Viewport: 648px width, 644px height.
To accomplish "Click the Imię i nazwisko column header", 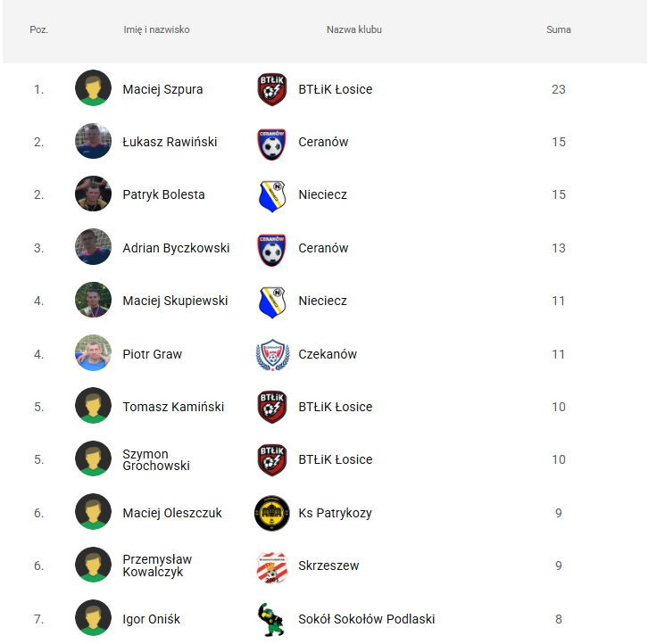I will pos(156,29).
